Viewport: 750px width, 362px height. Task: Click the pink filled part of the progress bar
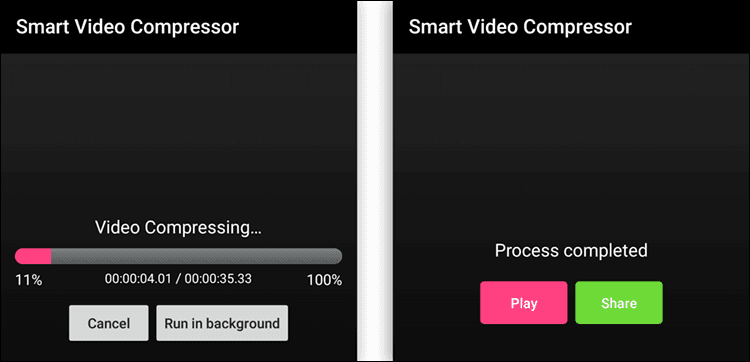33,256
